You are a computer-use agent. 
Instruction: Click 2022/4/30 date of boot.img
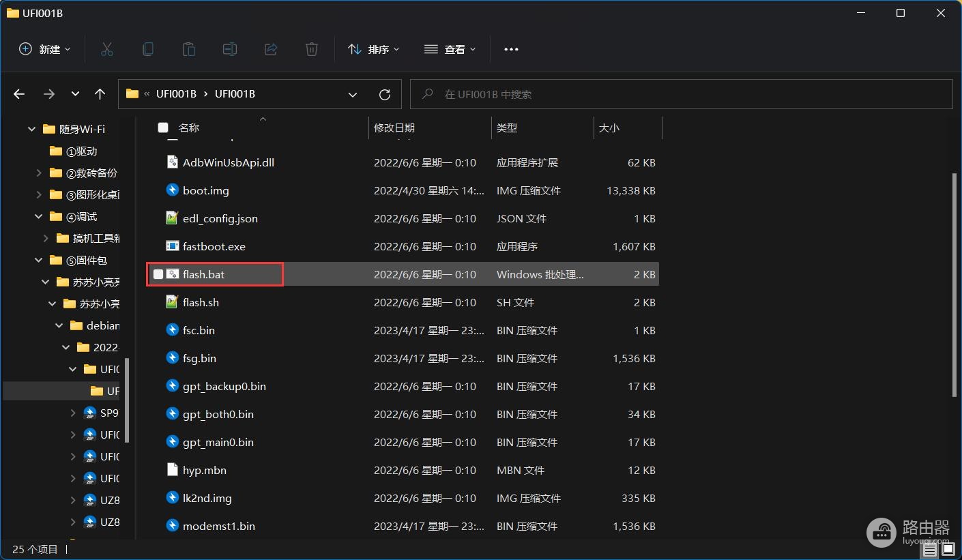coord(429,190)
